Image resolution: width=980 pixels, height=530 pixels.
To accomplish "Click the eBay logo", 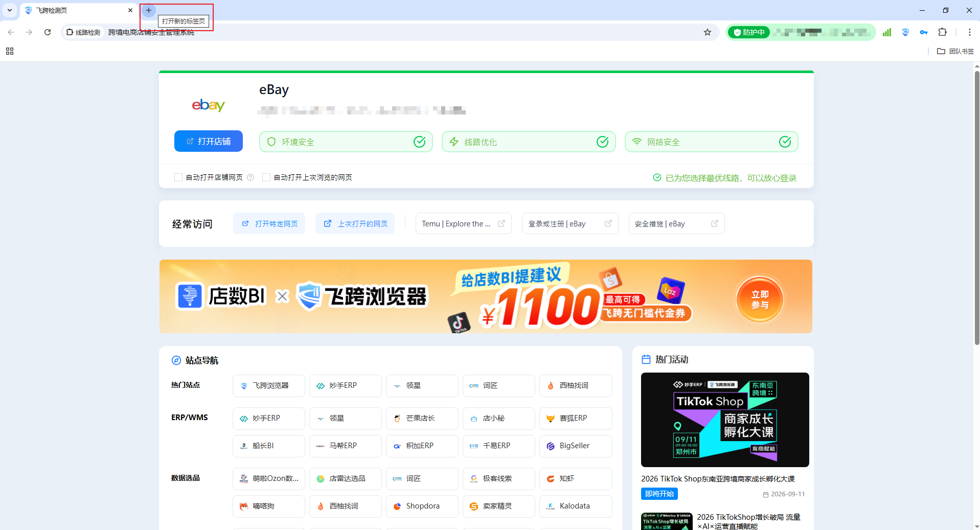I will coord(209,105).
